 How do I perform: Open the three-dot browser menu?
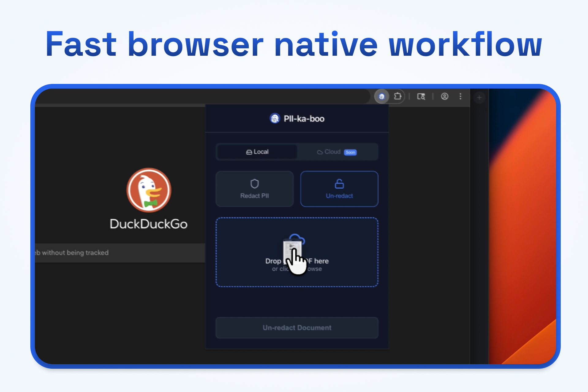[x=460, y=96]
